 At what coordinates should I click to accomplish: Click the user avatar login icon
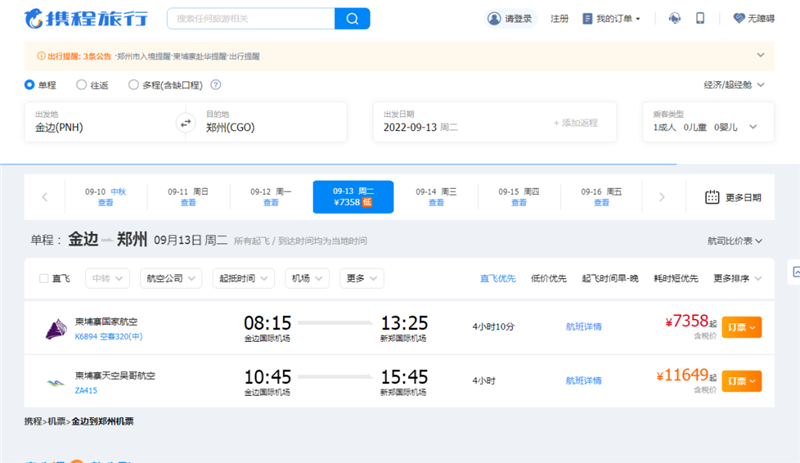coord(494,18)
